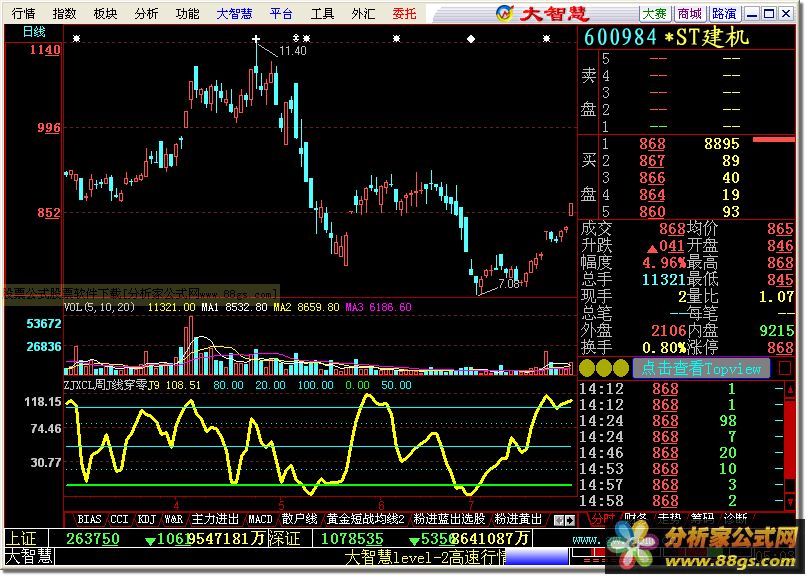Click the 4.96% change percentage
Image resolution: width=807 pixels, height=576 pixels.
(664, 263)
